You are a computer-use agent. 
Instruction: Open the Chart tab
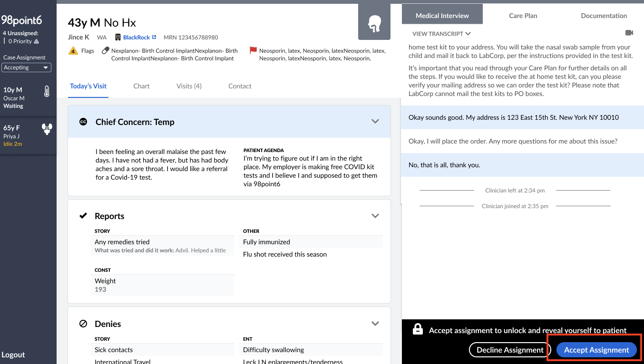click(x=141, y=86)
